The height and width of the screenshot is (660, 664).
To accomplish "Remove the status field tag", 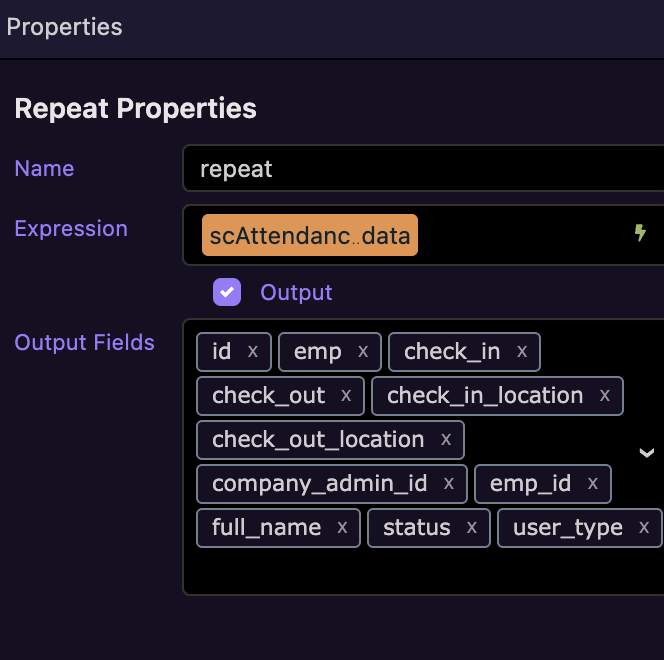I will [x=472, y=528].
